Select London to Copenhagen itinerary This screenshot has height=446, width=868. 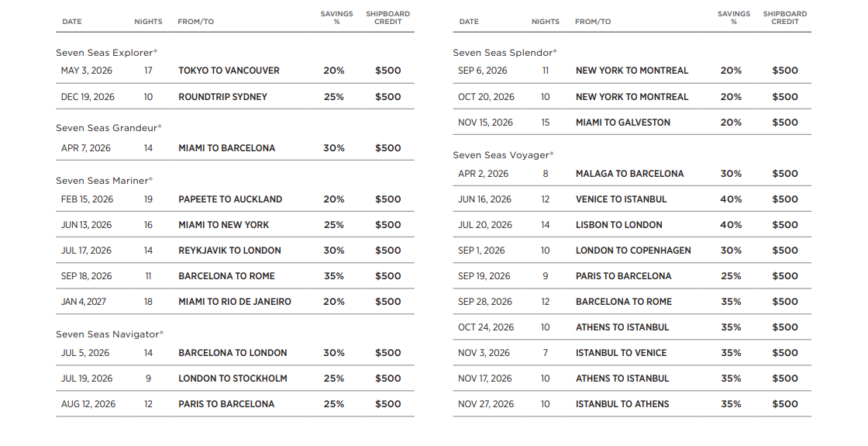[x=633, y=251]
